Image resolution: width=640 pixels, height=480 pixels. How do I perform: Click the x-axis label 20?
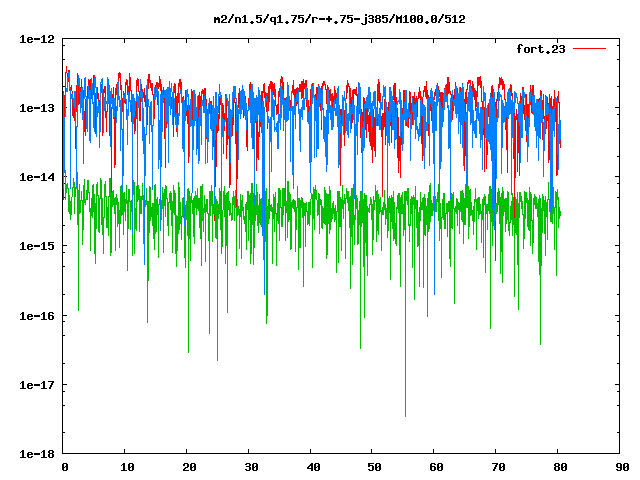click(189, 467)
